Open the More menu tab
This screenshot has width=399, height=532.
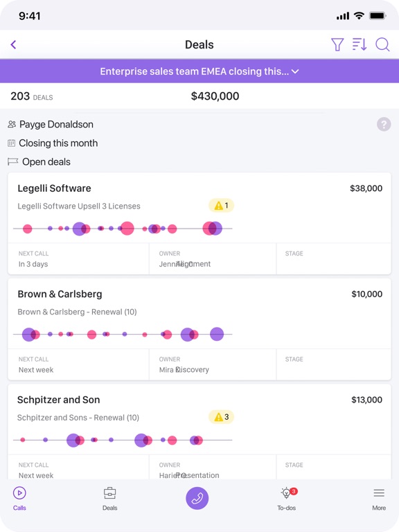(x=379, y=499)
